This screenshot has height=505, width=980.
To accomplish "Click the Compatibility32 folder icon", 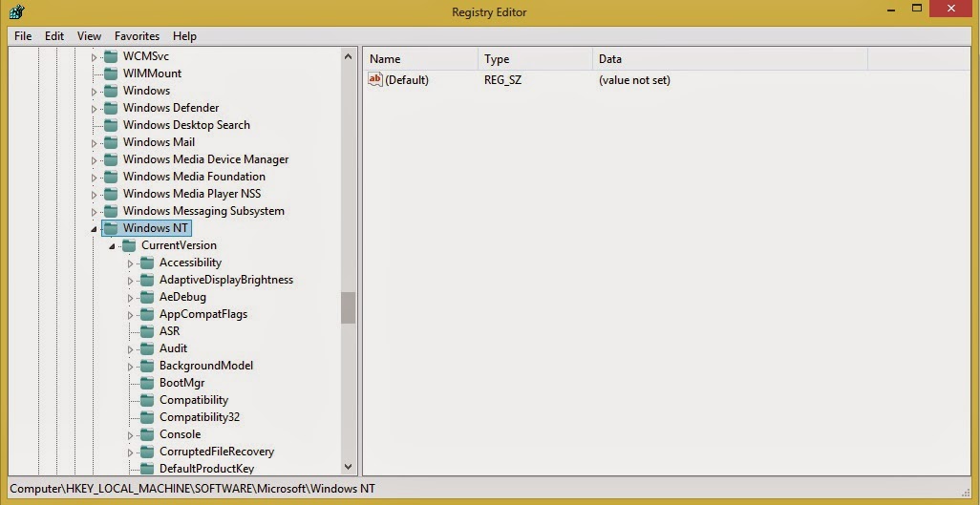I will (x=147, y=417).
